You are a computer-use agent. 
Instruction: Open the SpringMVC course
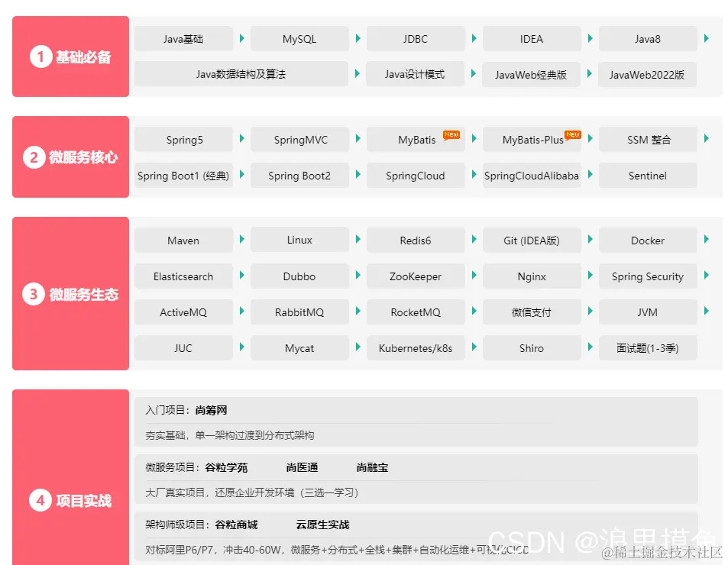tap(299, 140)
